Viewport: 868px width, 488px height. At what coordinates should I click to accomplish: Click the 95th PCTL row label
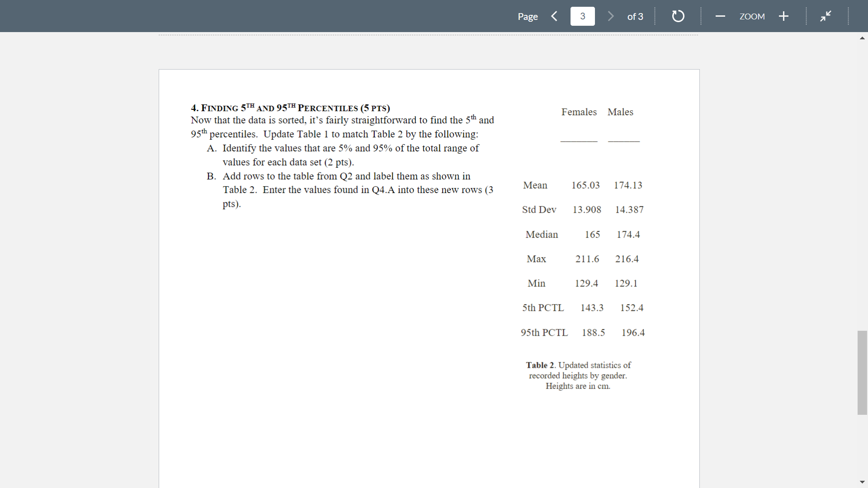pos(544,333)
